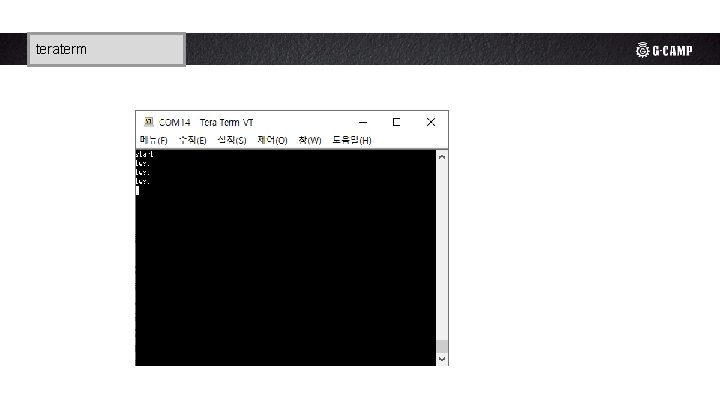Click the G-CAMP logo
Screen dimensions: 720x405
664,50
